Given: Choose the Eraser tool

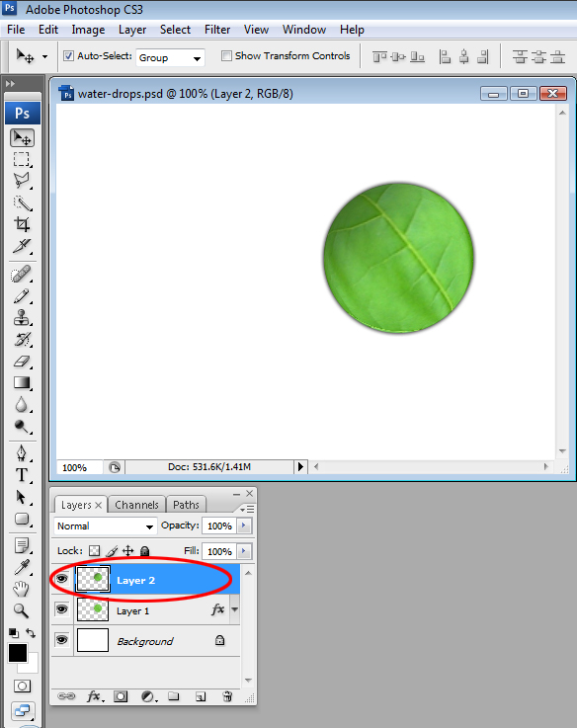Looking at the screenshot, I should coord(22,362).
